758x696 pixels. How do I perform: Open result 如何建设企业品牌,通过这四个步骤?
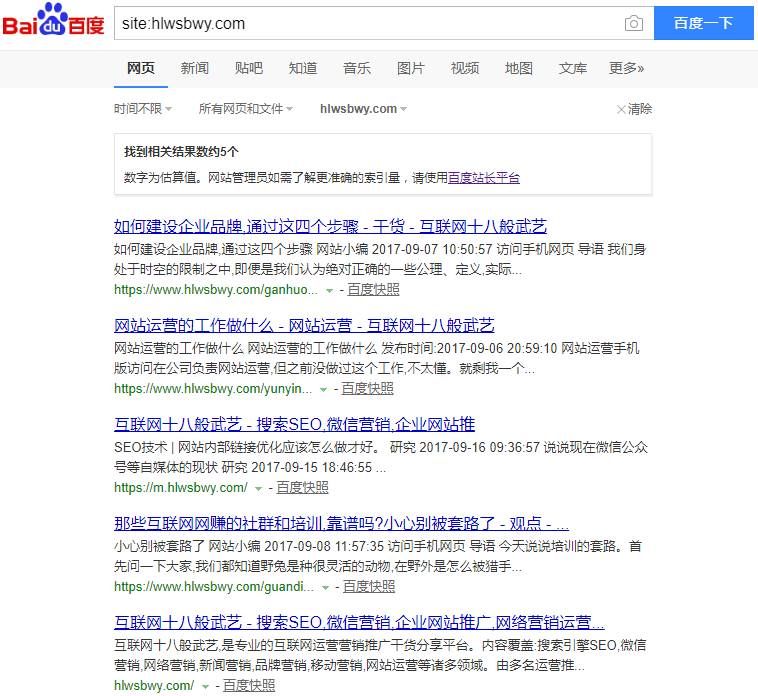330,226
